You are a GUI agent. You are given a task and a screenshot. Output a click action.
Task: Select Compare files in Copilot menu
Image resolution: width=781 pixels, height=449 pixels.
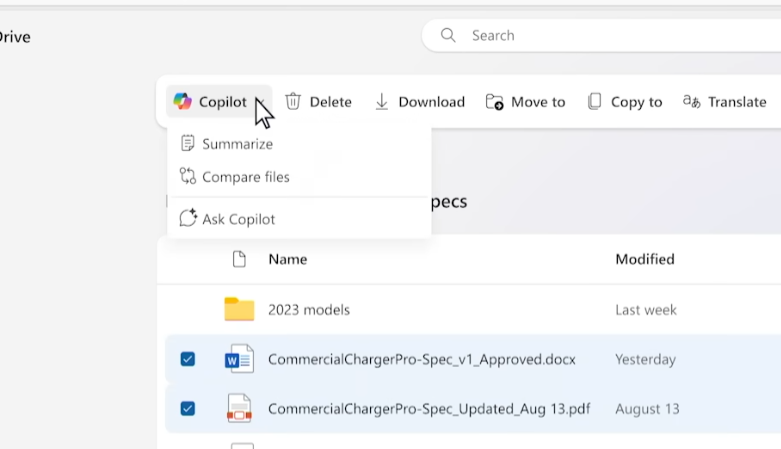click(x=245, y=177)
